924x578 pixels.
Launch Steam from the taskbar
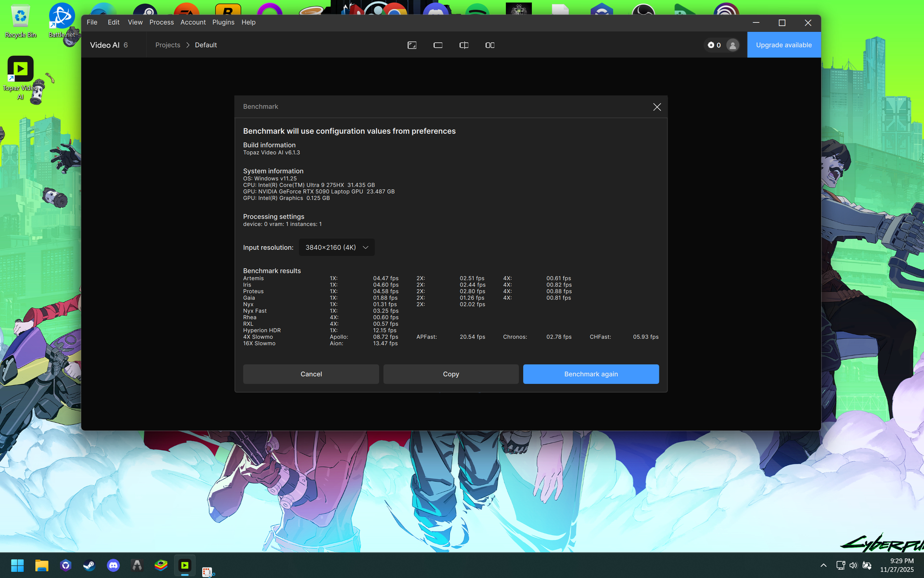click(x=90, y=565)
